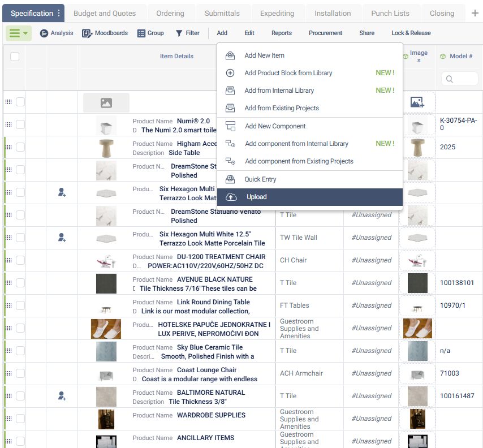The image size is (483, 448).
Task: Click the assign person icon on Six Hexagon Multi row
Action: (61, 193)
